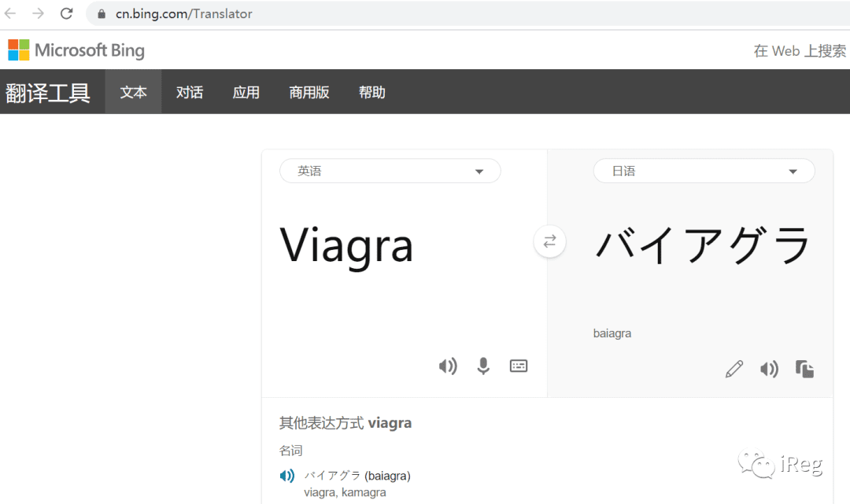Click the source text Viagra input area

pyautogui.click(x=346, y=246)
